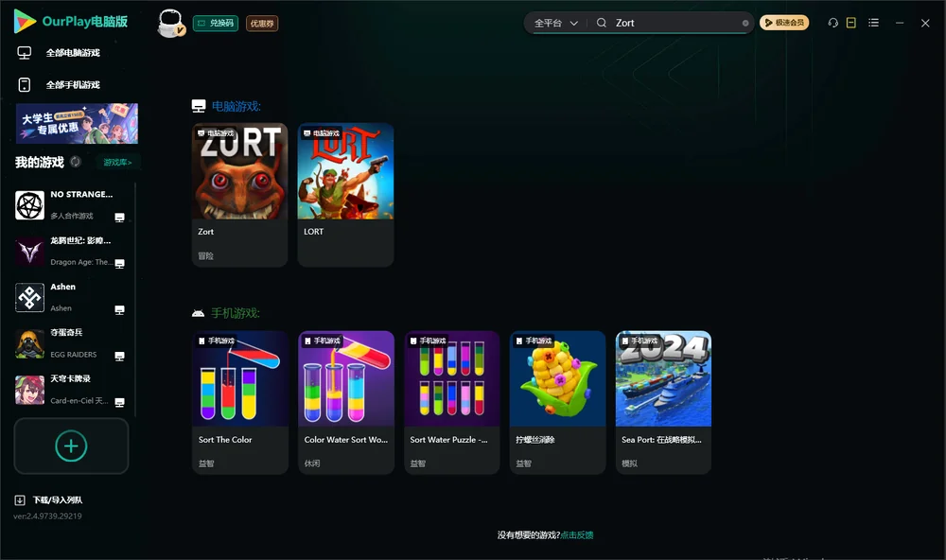Click the PC icon beside Ashen
Screen dimensions: 946x560
coord(119,310)
